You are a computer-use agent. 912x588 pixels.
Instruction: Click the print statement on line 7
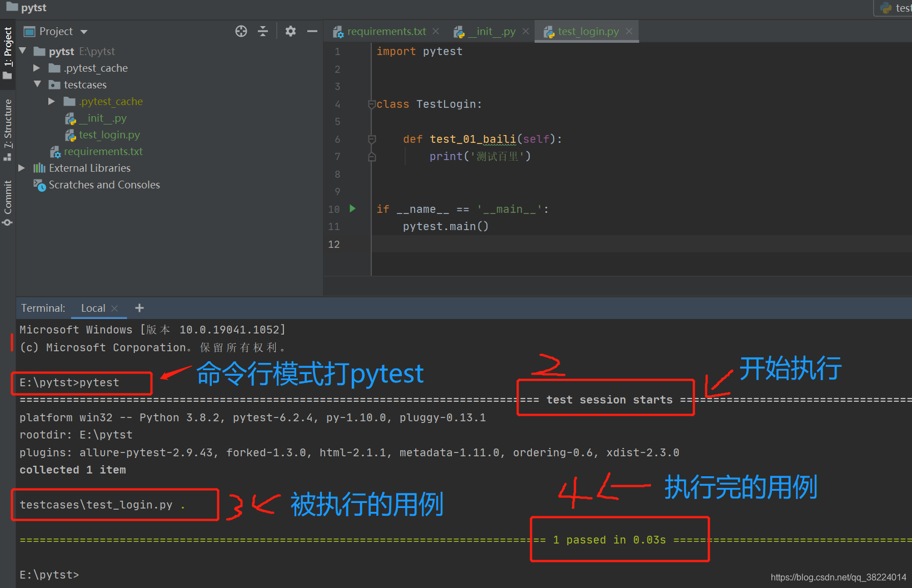click(x=480, y=156)
